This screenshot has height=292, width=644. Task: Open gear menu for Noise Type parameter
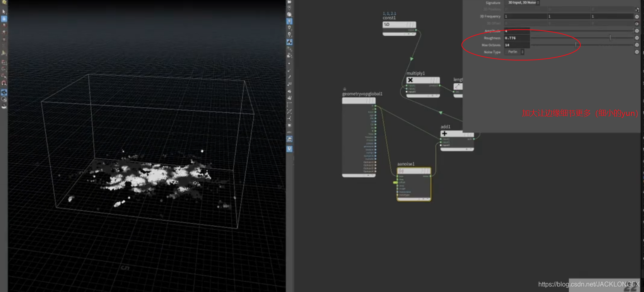(x=637, y=52)
